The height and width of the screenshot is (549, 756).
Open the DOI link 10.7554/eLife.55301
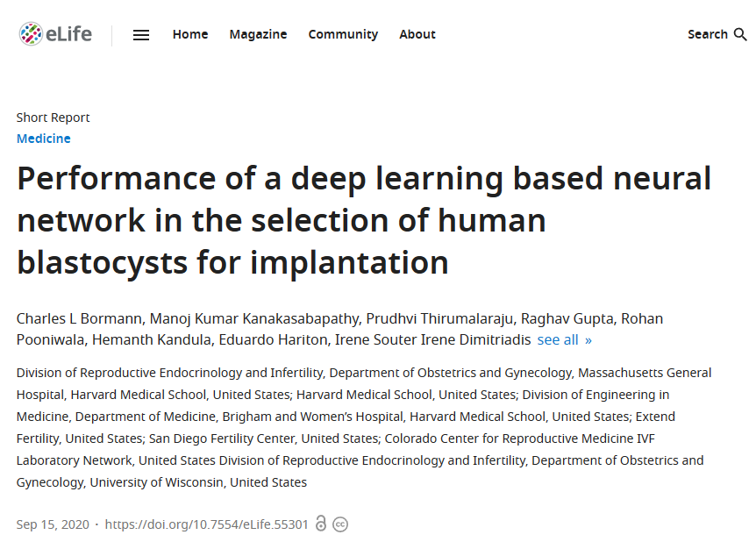click(x=206, y=524)
